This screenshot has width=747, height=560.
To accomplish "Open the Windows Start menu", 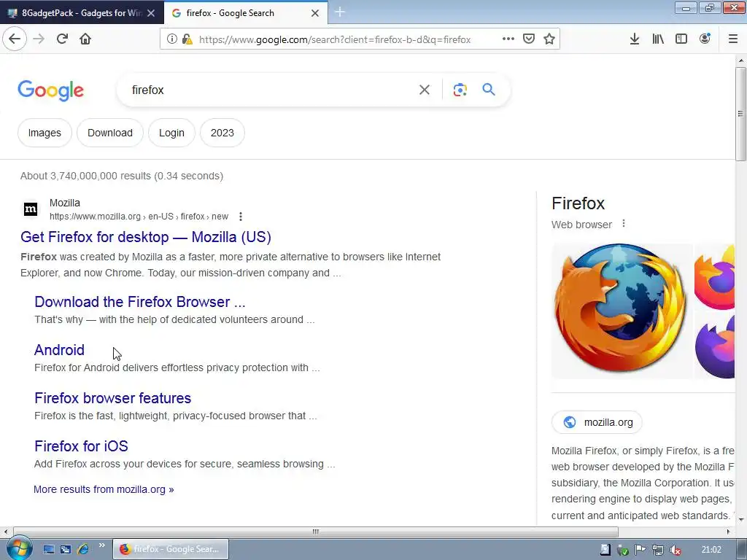I will click(x=19, y=548).
